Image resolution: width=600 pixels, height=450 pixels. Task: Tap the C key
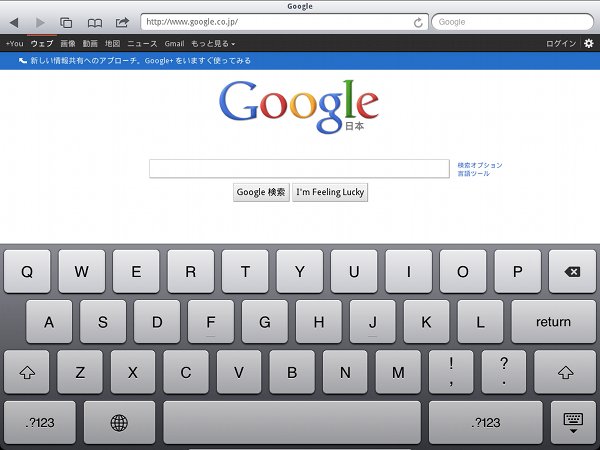[186, 372]
